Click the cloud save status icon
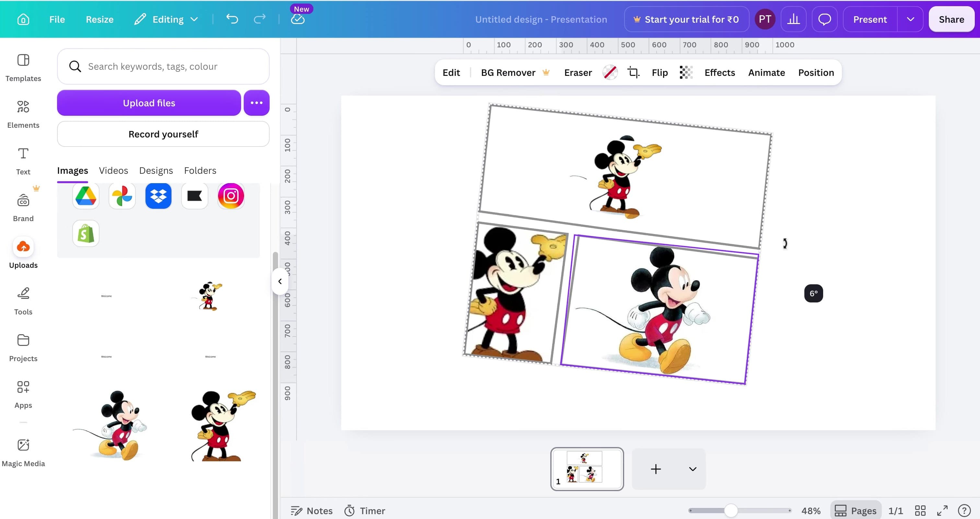Viewport: 980px width, 519px height. [298, 19]
